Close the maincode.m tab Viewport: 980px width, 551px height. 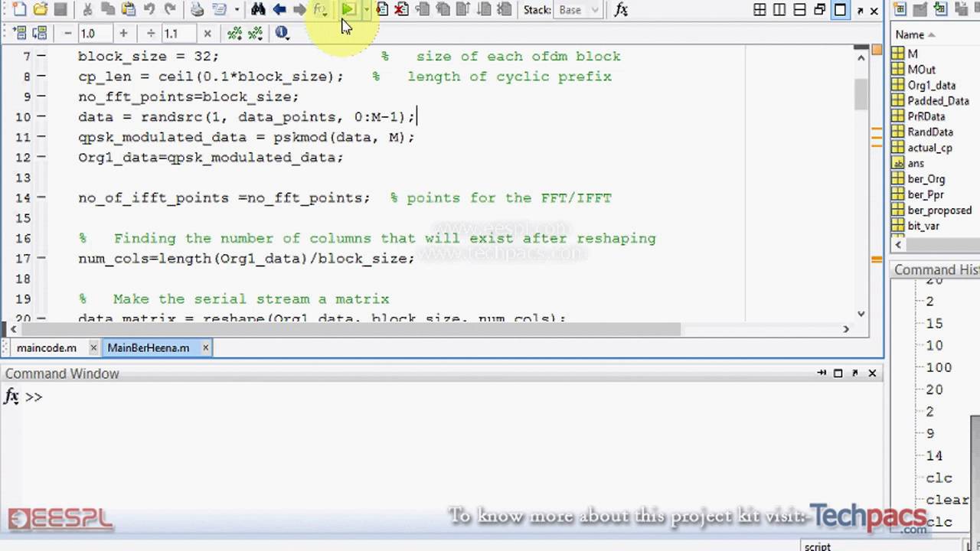point(93,347)
